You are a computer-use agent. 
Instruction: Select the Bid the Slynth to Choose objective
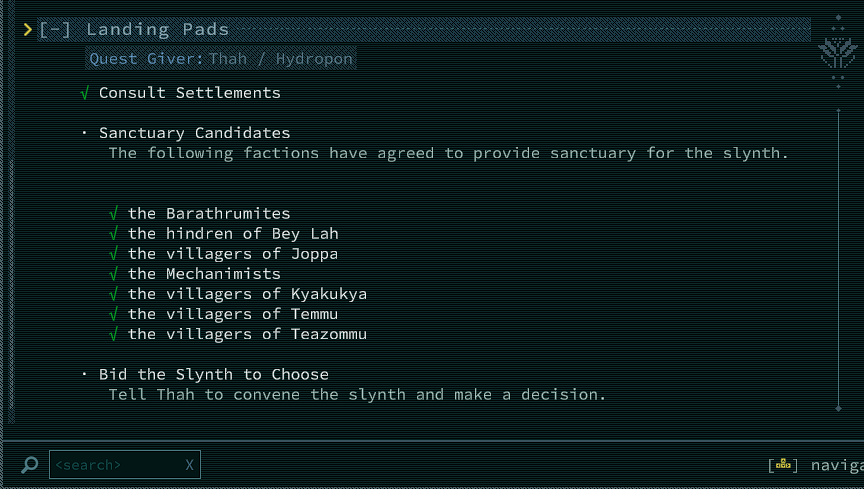[x=213, y=375]
